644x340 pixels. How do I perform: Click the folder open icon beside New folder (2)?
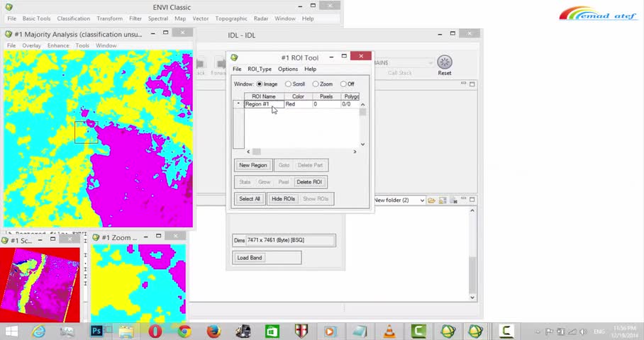431,200
